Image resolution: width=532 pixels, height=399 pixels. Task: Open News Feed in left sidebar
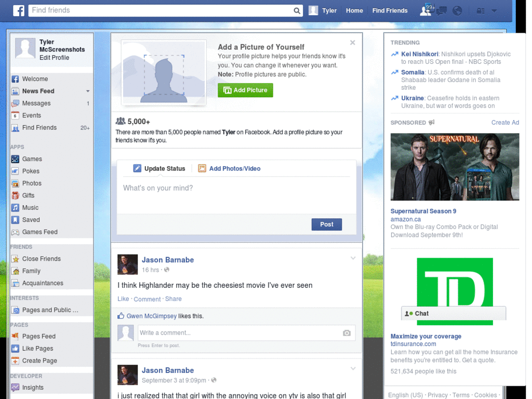click(x=38, y=91)
